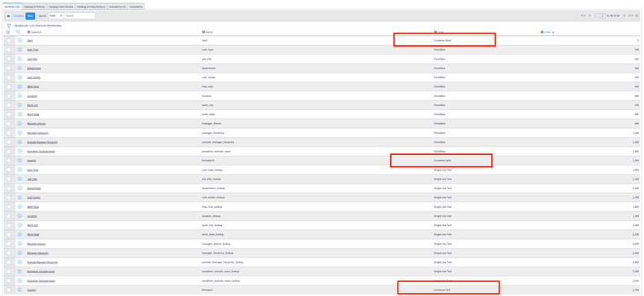Viewport: 644px width, 296px height.
Task: Open info preview for the cost_center row
Action: point(20,77)
